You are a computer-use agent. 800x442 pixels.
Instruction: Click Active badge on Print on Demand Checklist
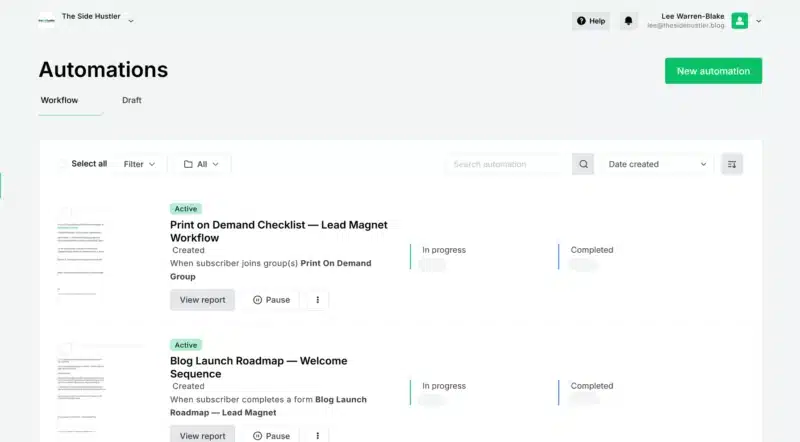point(186,209)
